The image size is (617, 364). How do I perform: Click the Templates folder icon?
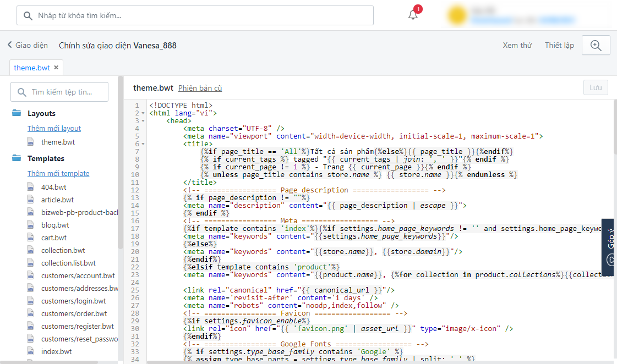(x=17, y=158)
